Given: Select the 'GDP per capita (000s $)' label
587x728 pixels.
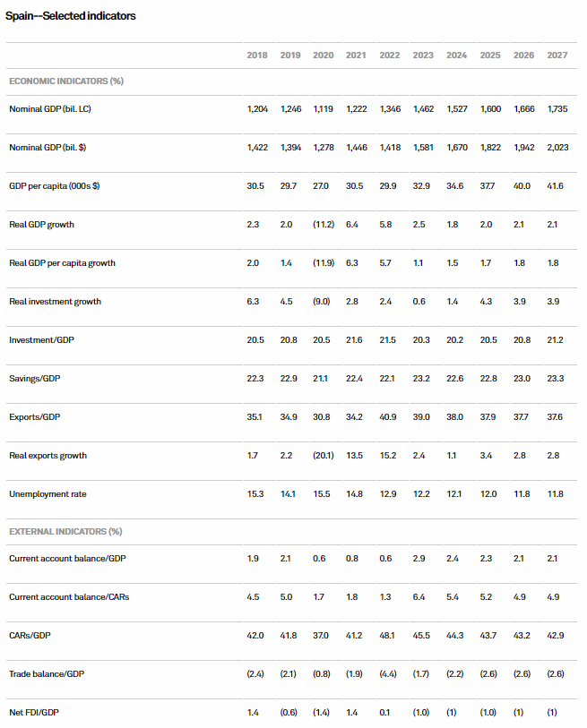Looking at the screenshot, I should 54,186.
